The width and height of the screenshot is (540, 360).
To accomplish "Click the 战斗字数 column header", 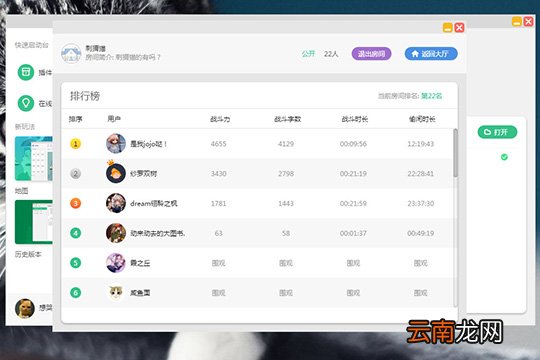I will (x=287, y=119).
